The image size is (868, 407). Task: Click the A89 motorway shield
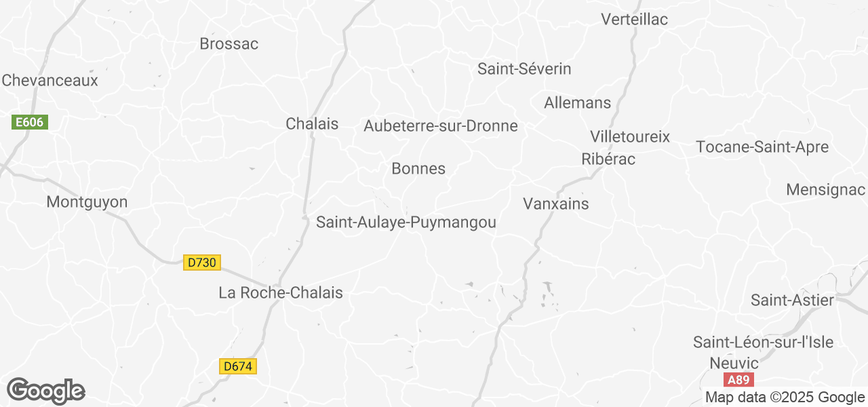(737, 380)
